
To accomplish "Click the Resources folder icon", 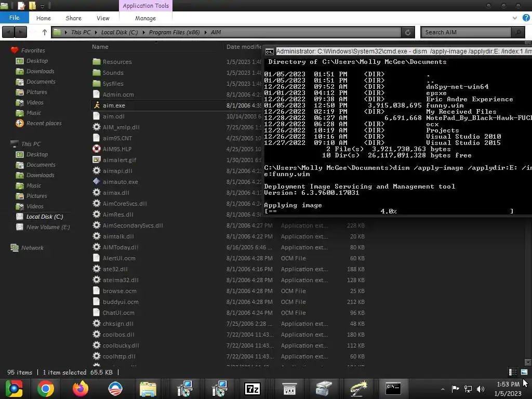I will [97, 61].
